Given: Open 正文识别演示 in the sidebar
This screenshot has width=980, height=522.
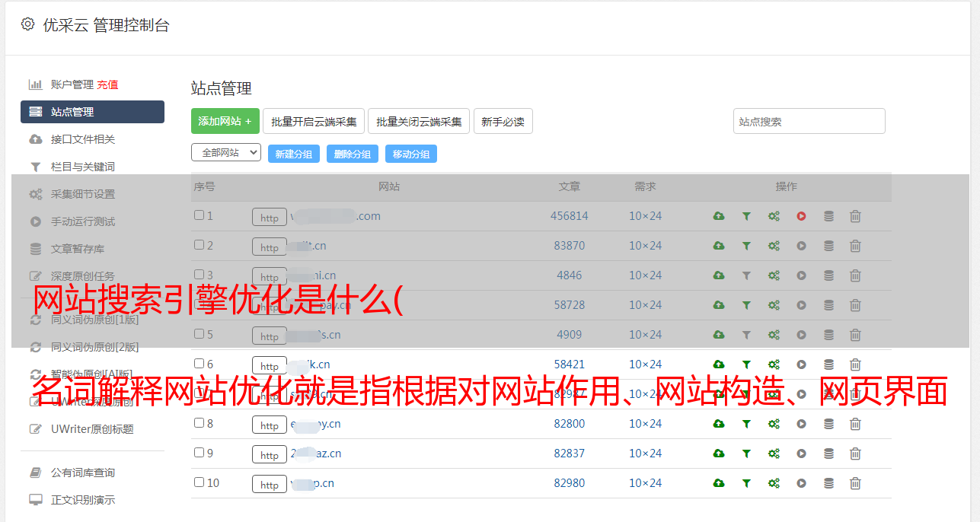Looking at the screenshot, I should tap(82, 500).
